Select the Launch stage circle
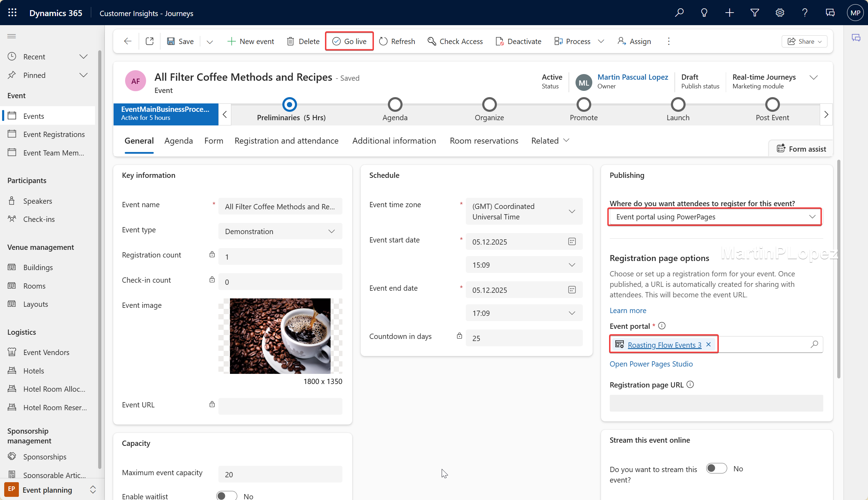The width and height of the screenshot is (868, 500). tap(678, 104)
